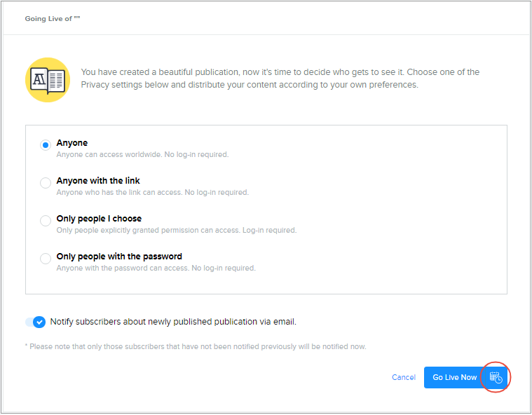
Task: Click the Cancel link
Action: point(403,377)
